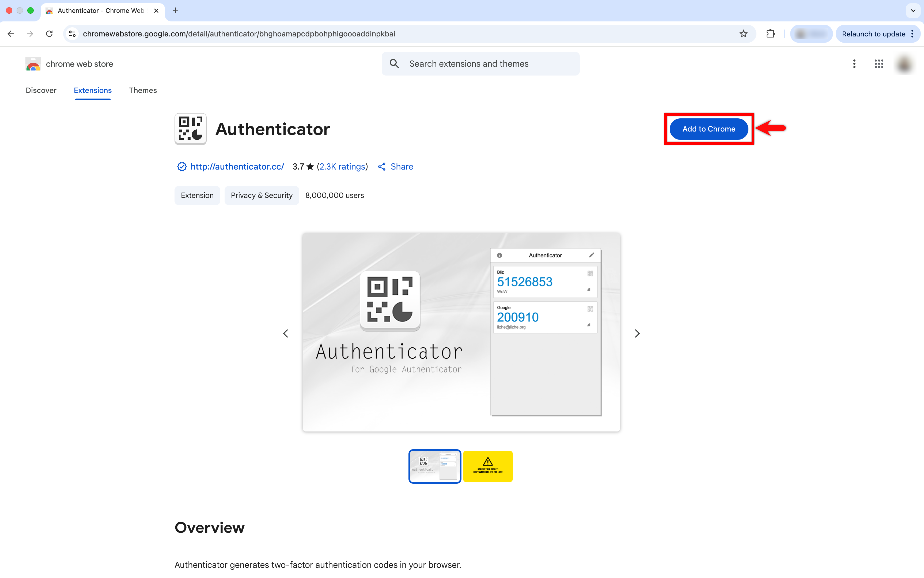Open the tab search chevron
Viewport: 924px width, 578px height.
(x=913, y=10)
